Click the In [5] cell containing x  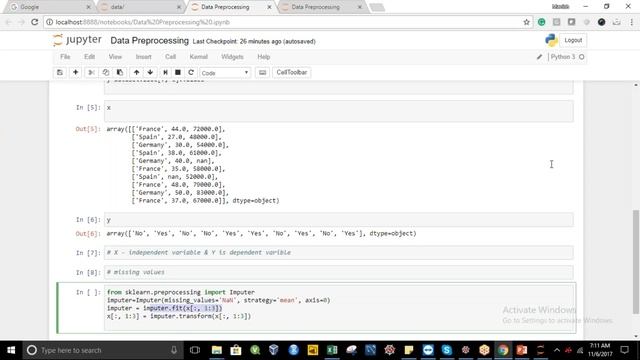(338, 111)
